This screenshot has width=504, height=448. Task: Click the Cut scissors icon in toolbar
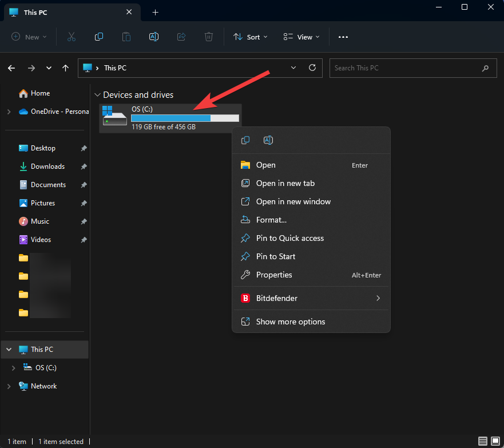point(72,37)
